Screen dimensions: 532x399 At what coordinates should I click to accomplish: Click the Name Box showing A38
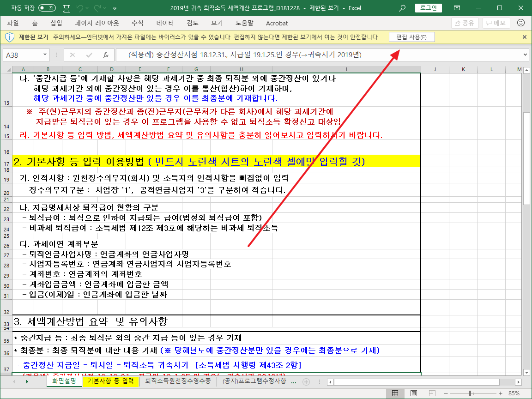coord(22,55)
